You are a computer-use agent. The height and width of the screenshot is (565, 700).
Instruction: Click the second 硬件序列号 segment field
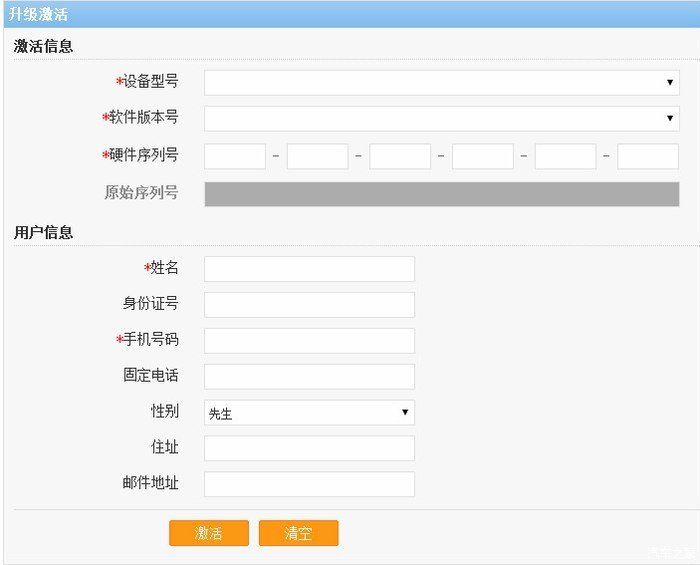pyautogui.click(x=317, y=157)
